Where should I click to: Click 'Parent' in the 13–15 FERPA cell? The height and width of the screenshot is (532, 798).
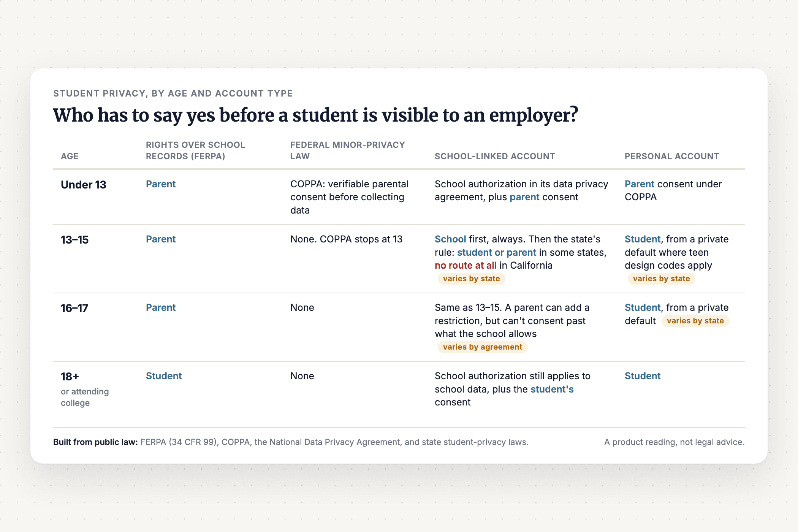click(x=161, y=239)
